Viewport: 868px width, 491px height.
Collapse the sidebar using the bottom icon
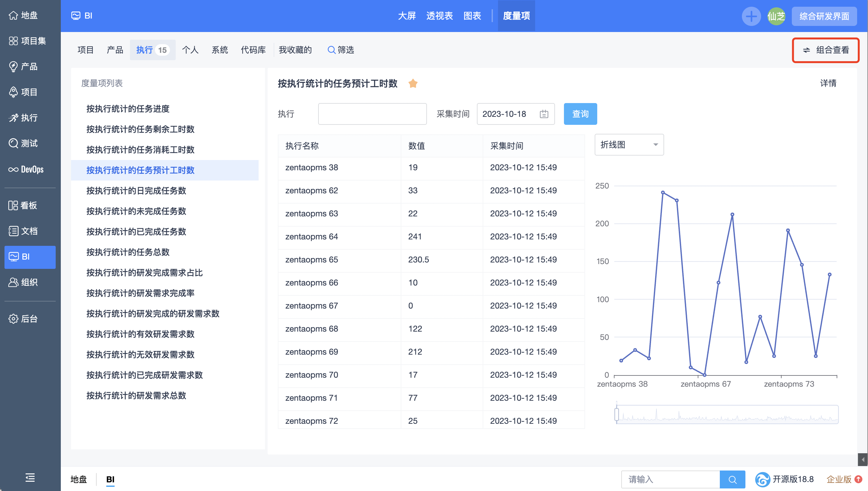30,478
